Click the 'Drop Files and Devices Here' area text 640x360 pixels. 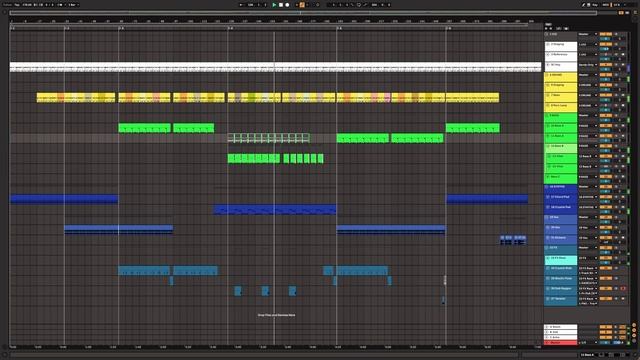(276, 315)
